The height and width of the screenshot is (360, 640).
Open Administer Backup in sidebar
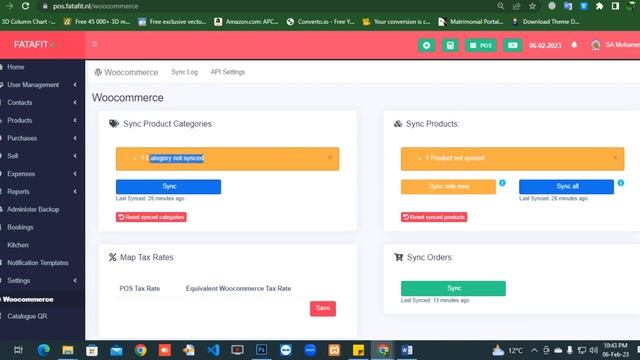tap(33, 209)
